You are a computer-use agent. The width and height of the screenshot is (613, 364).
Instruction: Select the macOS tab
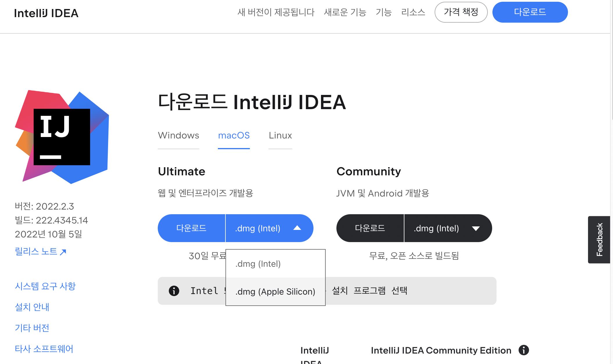tap(234, 136)
